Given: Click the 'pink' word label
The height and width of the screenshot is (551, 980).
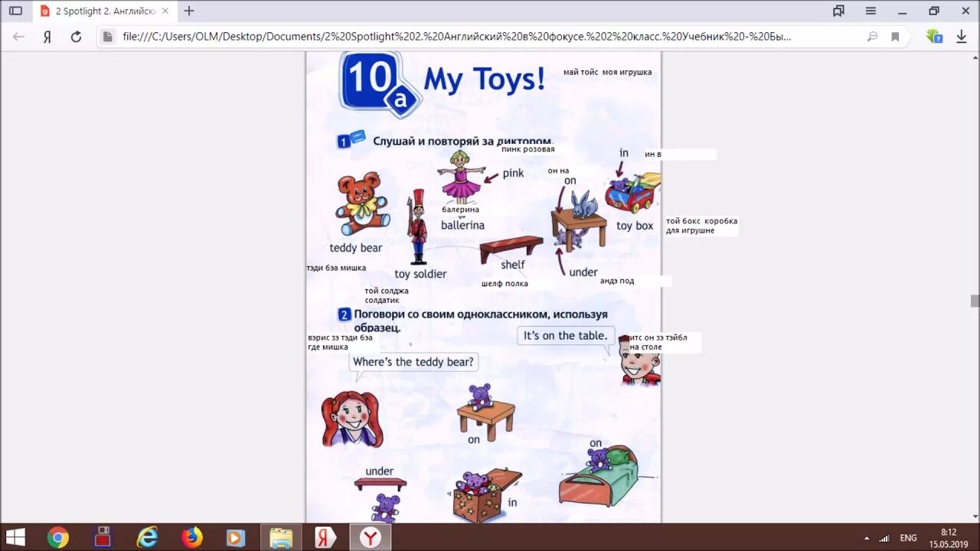Looking at the screenshot, I should point(513,174).
